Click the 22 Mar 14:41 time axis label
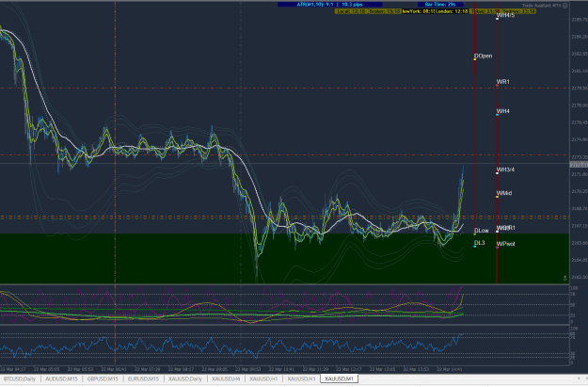This screenshot has width=588, height=387. pyautogui.click(x=452, y=369)
